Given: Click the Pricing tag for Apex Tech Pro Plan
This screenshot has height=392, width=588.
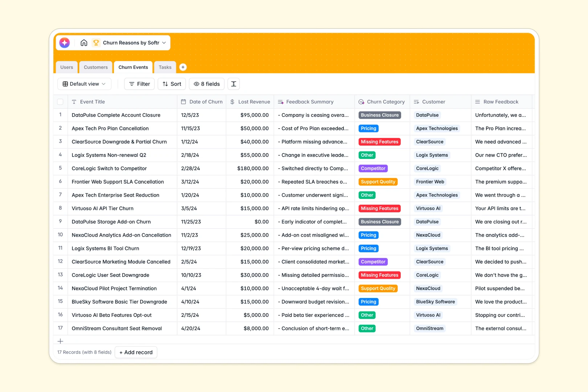Looking at the screenshot, I should pyautogui.click(x=368, y=128).
